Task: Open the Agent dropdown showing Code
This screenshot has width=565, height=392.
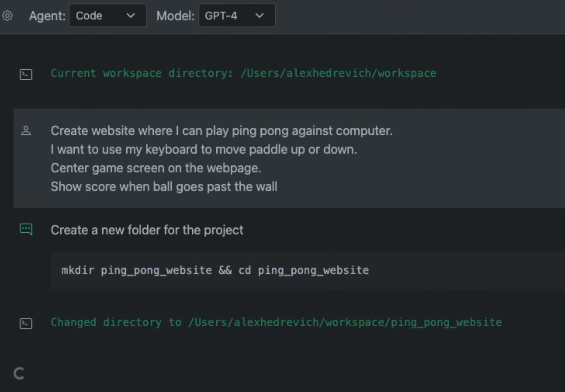Action: point(107,16)
